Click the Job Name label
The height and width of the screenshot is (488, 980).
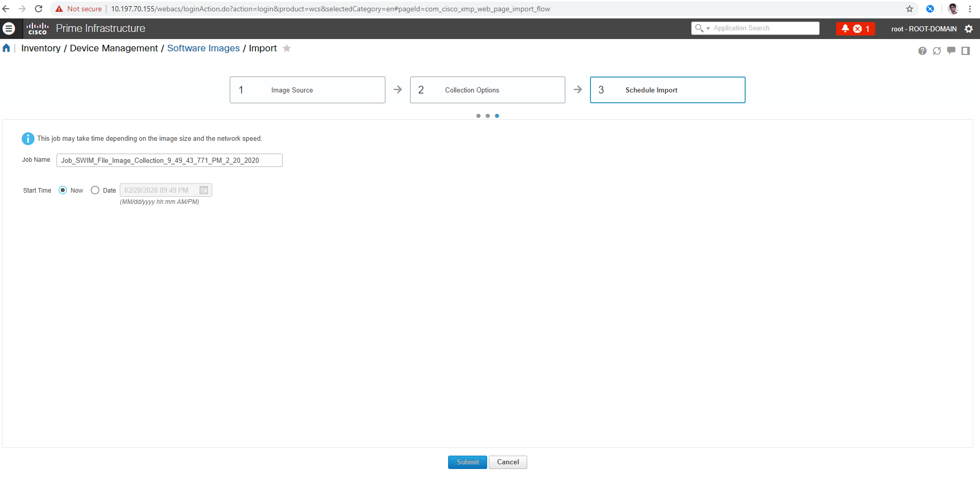[36, 160]
